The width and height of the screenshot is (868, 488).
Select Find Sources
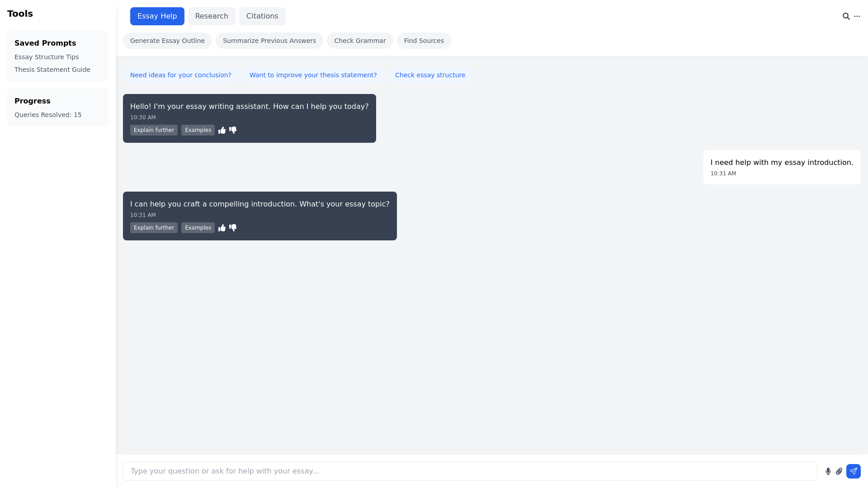click(x=424, y=40)
